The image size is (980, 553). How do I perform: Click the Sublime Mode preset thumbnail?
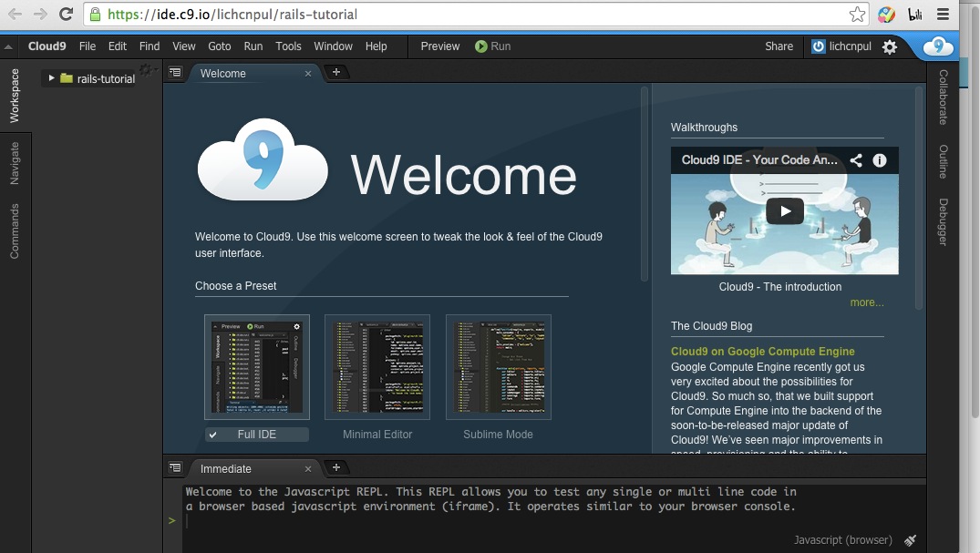click(498, 367)
